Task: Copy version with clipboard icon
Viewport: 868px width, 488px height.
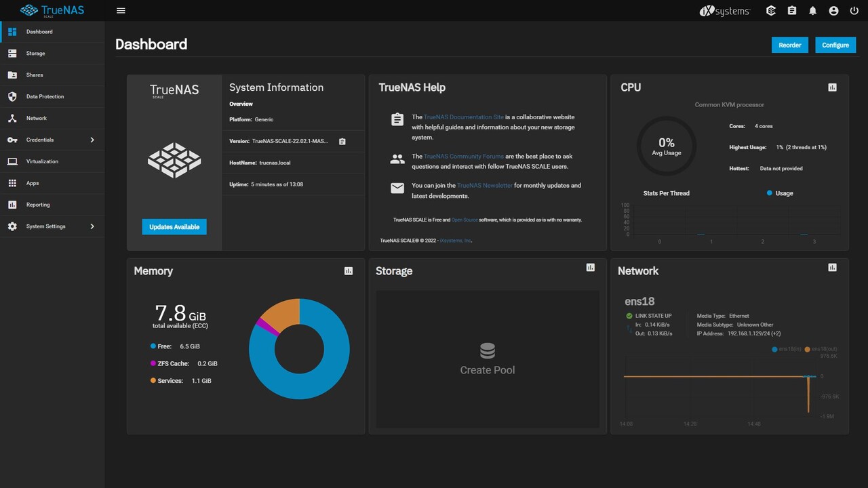Action: [x=342, y=142]
